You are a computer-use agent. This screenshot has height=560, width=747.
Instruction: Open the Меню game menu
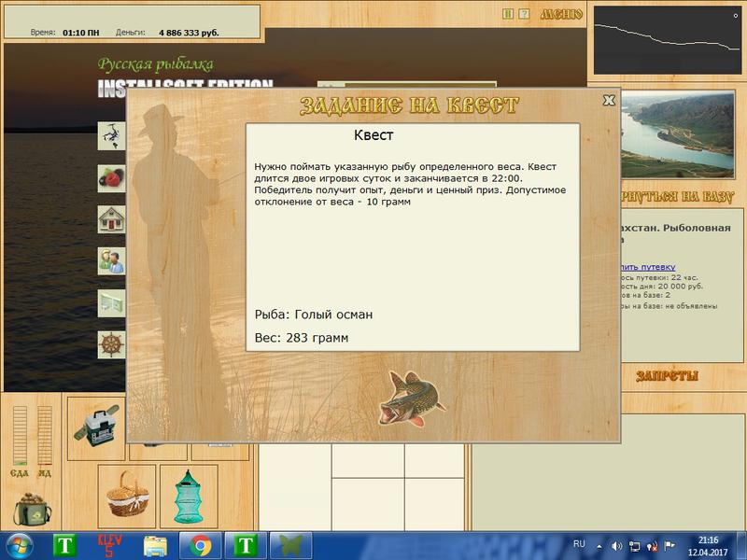561,14
